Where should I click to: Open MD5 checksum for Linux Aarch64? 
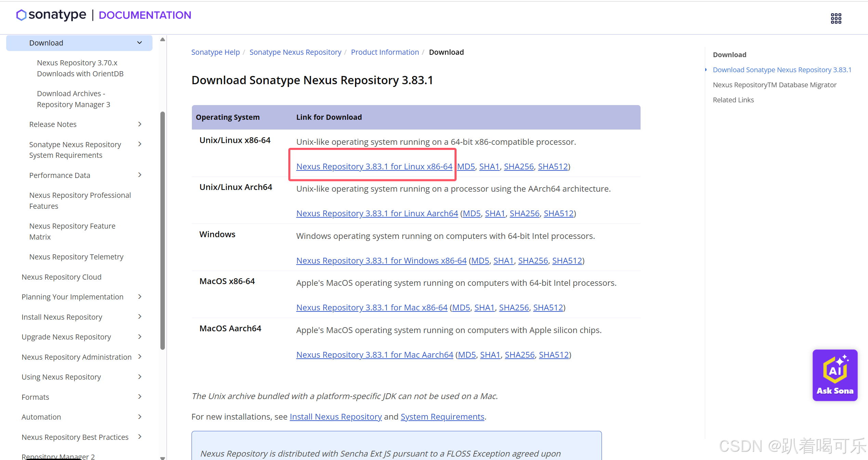[472, 213]
